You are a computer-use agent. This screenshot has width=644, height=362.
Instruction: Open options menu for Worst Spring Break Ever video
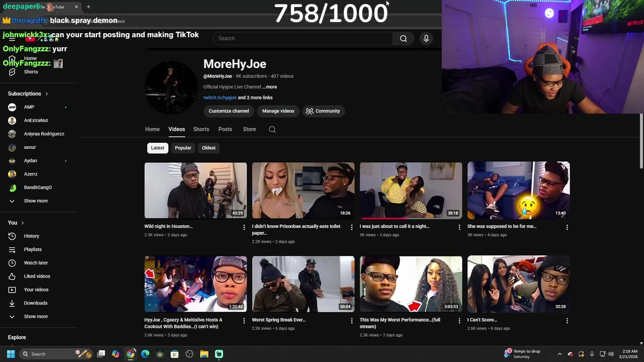click(352, 321)
